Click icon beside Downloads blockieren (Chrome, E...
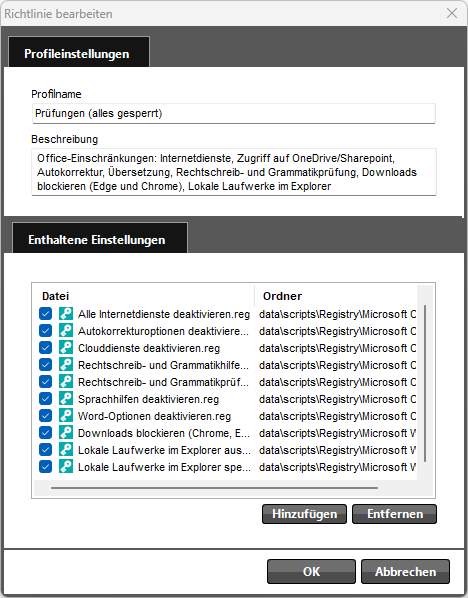468x598 pixels. point(66,432)
